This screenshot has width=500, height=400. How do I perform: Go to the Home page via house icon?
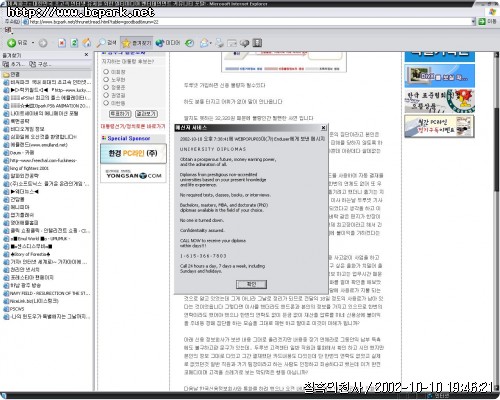click(87, 43)
